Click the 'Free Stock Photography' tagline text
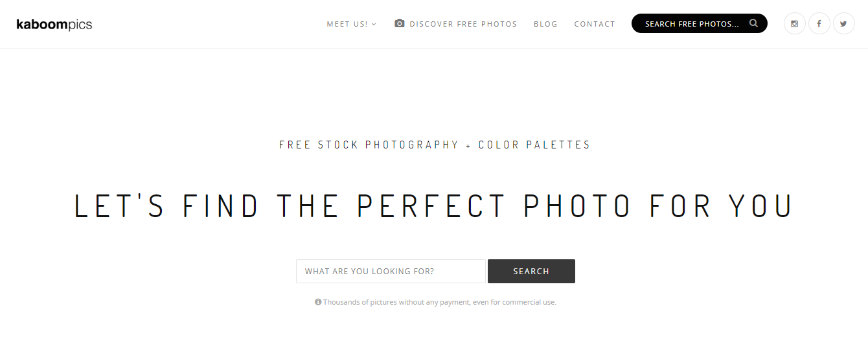The width and height of the screenshot is (868, 339). pyautogui.click(x=369, y=145)
